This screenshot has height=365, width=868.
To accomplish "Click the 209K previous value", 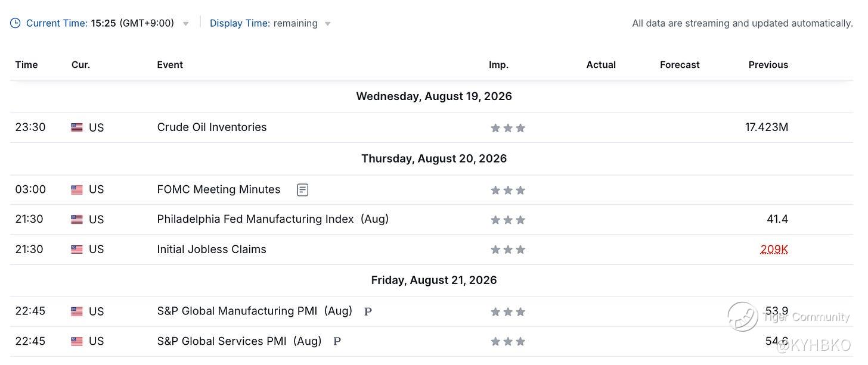I will (774, 249).
